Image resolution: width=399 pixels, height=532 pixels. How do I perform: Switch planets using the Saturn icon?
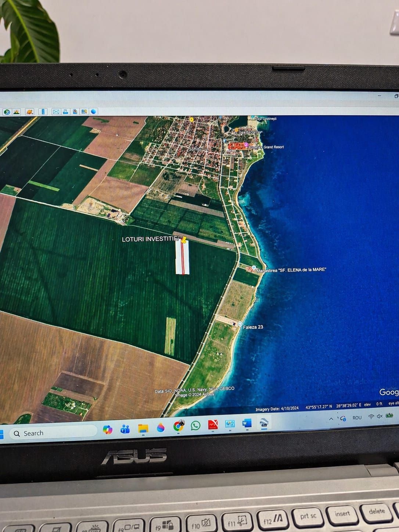click(x=30, y=112)
